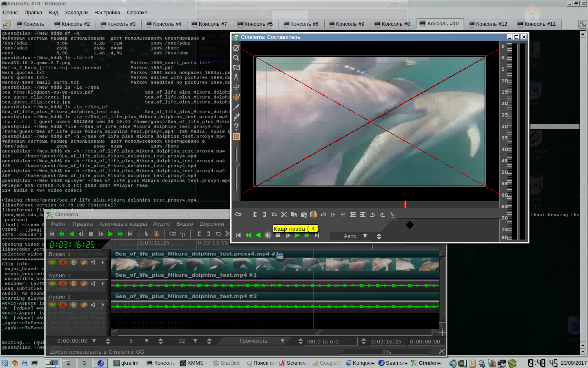The width and height of the screenshot is (588, 368).
Task: Open the Громкость automation type dropdown
Action: (282, 341)
